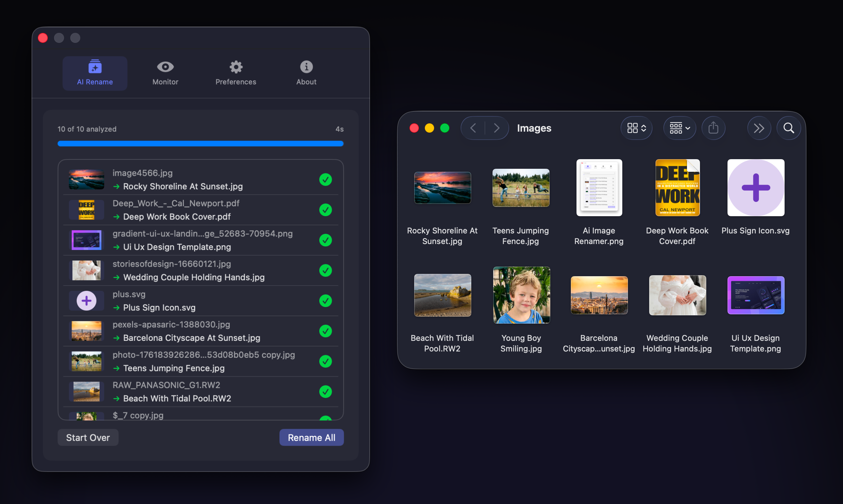Open the About info tab
Image resolution: width=843 pixels, height=504 pixels.
tap(306, 73)
